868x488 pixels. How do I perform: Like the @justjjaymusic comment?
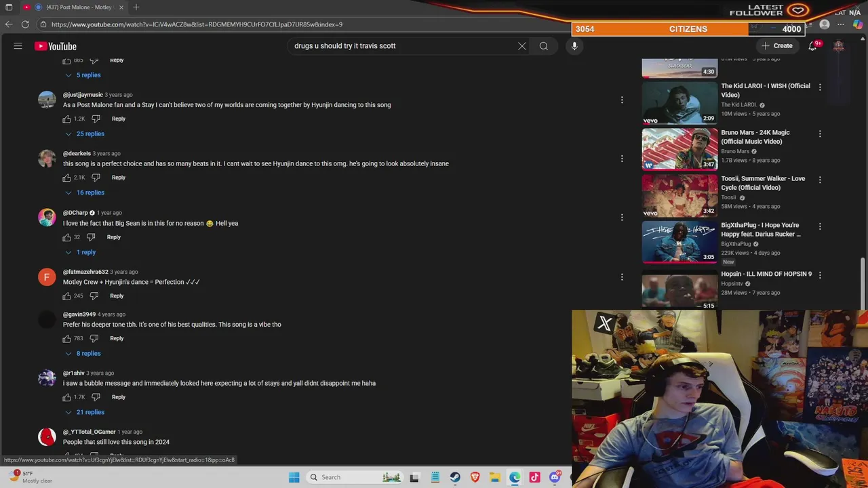67,119
